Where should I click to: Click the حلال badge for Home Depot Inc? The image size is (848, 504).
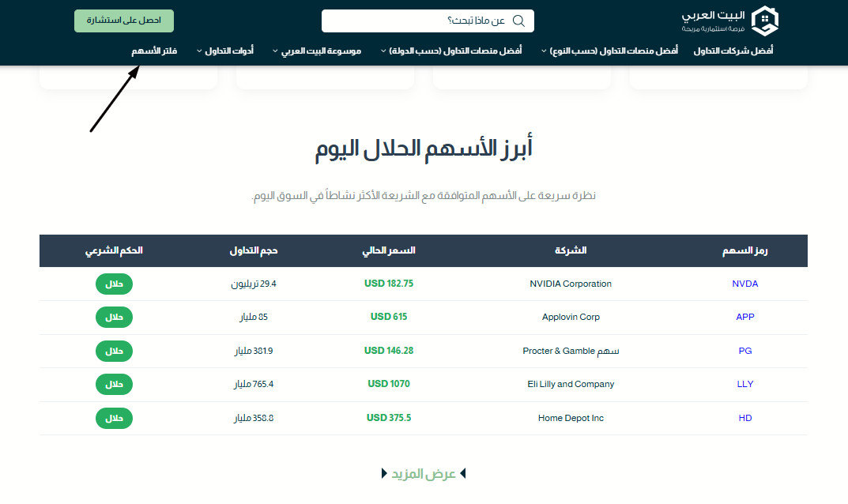pyautogui.click(x=114, y=417)
